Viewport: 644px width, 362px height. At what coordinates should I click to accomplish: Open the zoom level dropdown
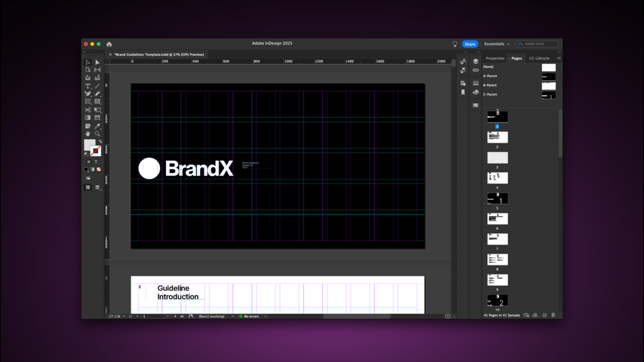(x=124, y=317)
